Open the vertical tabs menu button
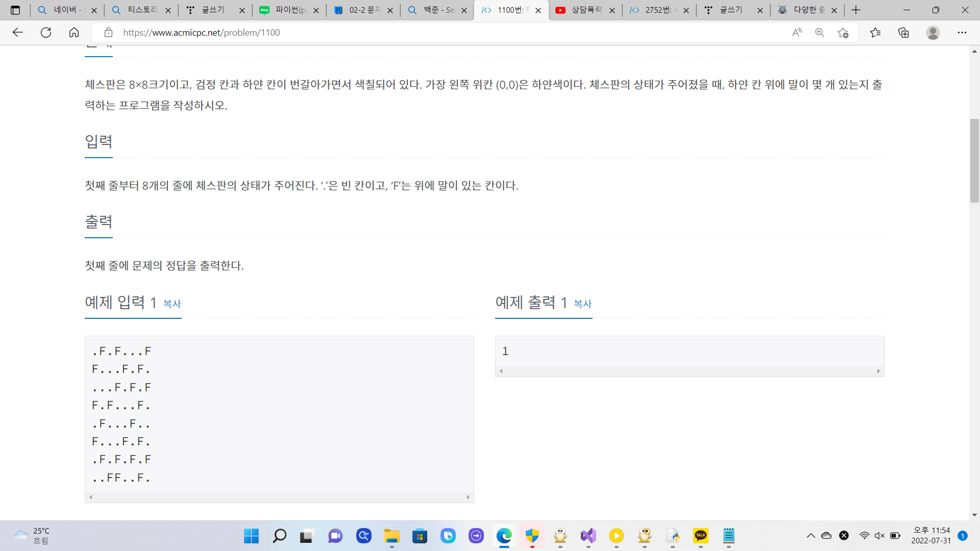 point(15,10)
